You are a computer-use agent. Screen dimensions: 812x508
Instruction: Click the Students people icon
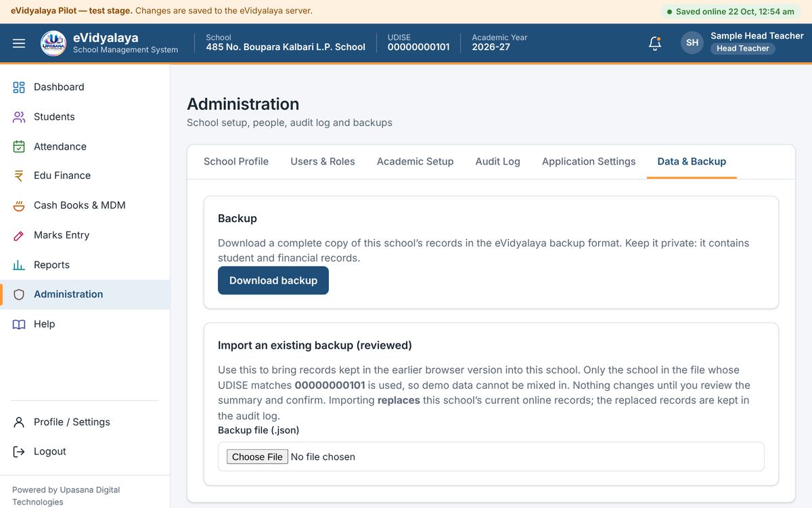pos(19,117)
